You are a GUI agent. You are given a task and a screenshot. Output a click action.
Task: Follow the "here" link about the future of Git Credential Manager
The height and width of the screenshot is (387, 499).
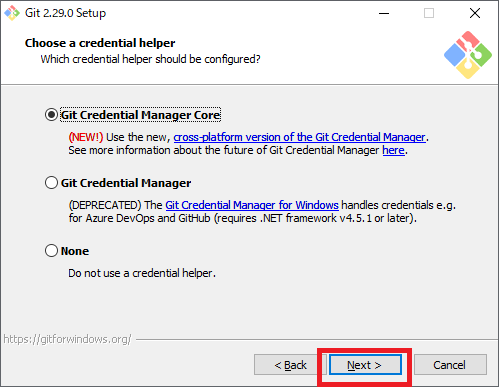click(x=393, y=150)
